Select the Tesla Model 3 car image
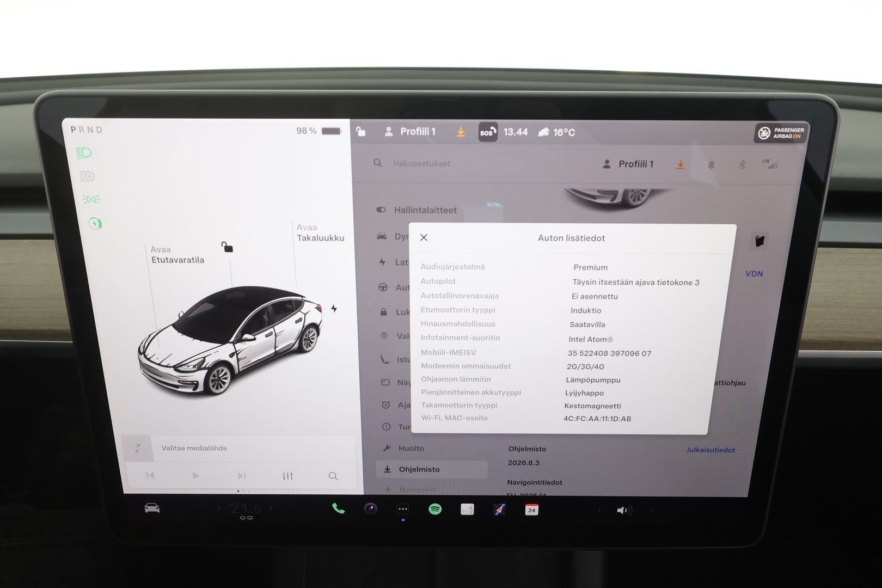This screenshot has width=882, height=588. click(x=230, y=340)
